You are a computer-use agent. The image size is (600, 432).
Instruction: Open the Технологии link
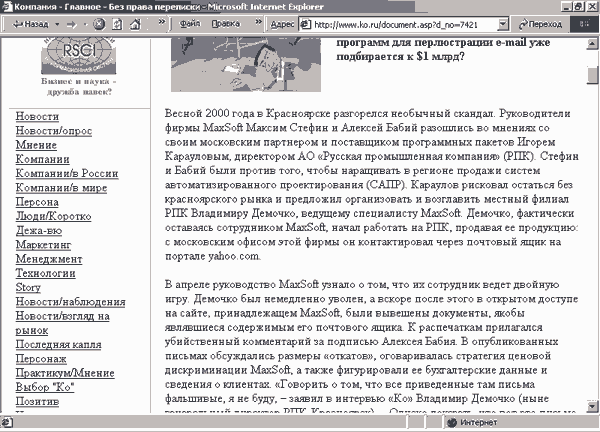coord(45,273)
